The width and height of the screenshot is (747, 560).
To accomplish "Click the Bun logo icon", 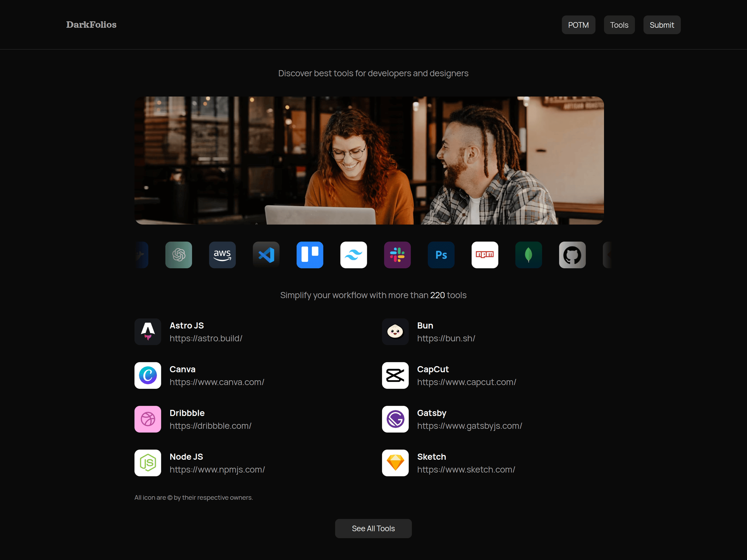I will [x=395, y=331].
